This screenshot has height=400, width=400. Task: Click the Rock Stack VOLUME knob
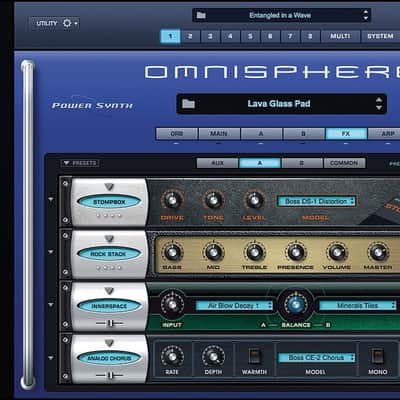coord(337,252)
